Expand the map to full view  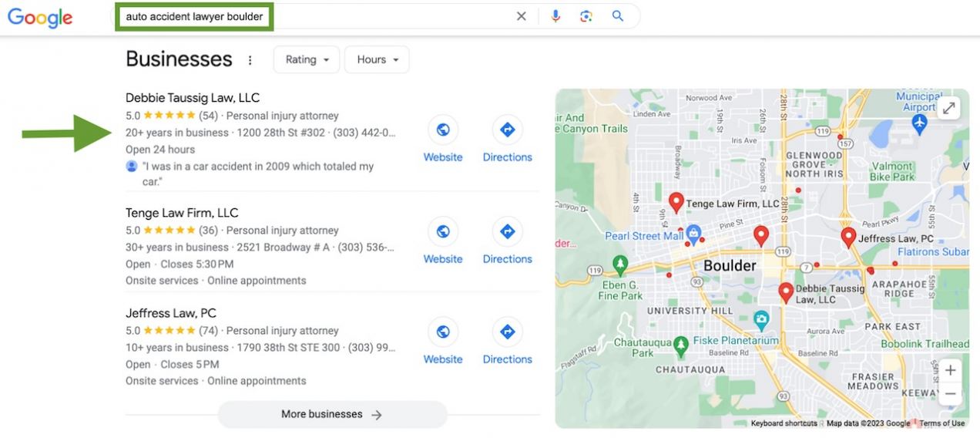point(949,109)
